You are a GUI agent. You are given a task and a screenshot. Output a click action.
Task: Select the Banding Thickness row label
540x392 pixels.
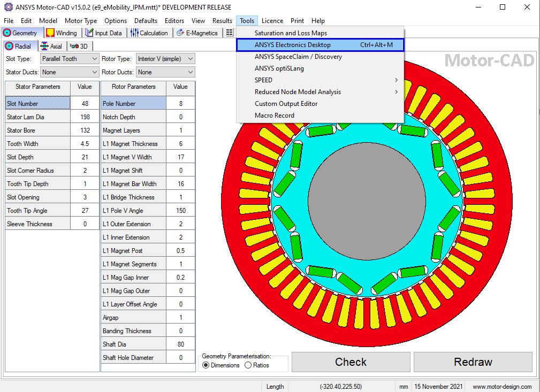pos(134,331)
